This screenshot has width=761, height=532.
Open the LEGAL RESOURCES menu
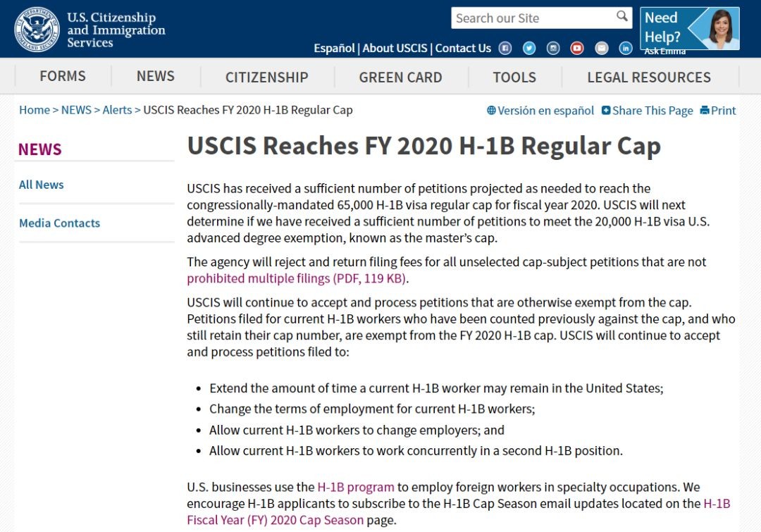(x=649, y=77)
